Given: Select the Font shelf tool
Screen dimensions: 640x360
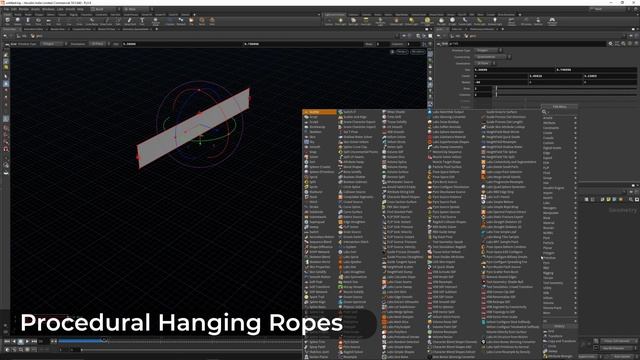Looking at the screenshot, I should tap(142, 21).
